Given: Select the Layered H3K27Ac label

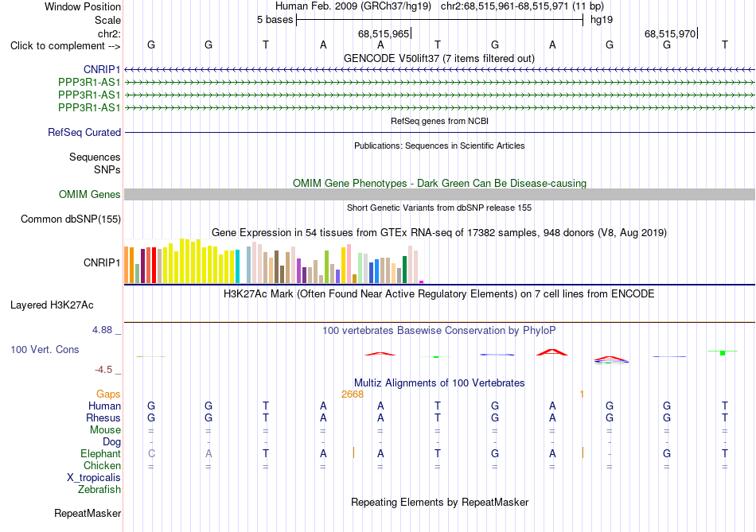Looking at the screenshot, I should (x=52, y=305).
